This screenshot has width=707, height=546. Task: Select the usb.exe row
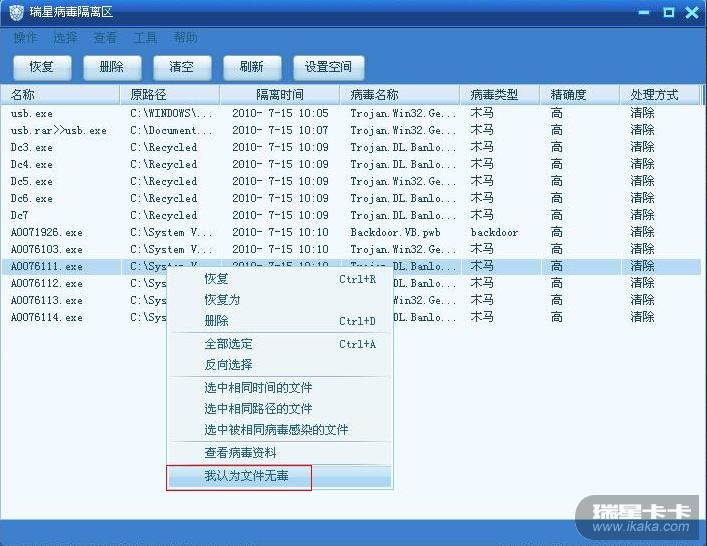[x=351, y=113]
